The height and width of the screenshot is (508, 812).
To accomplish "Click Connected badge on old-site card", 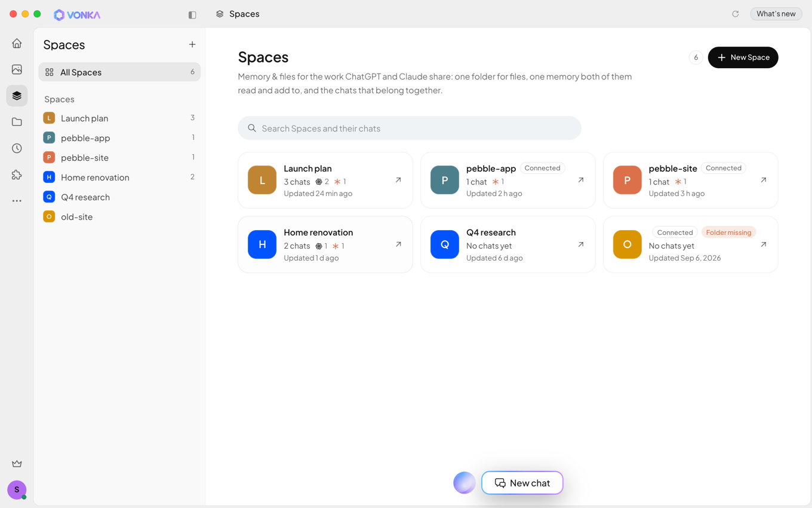I will click(675, 232).
